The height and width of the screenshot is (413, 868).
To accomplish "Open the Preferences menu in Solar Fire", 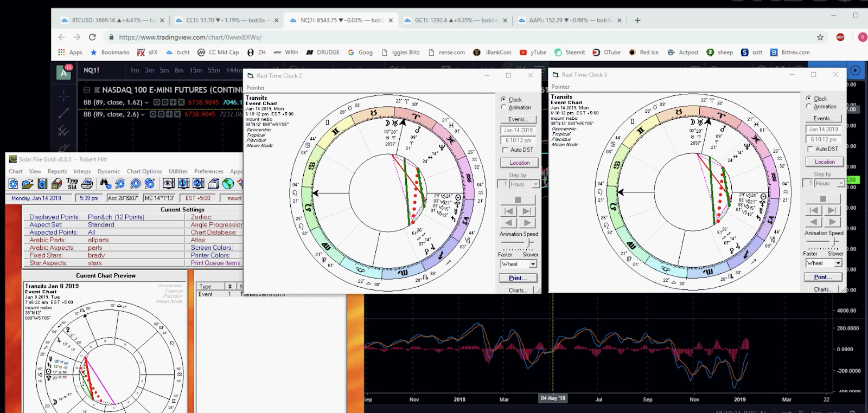I will click(x=208, y=171).
